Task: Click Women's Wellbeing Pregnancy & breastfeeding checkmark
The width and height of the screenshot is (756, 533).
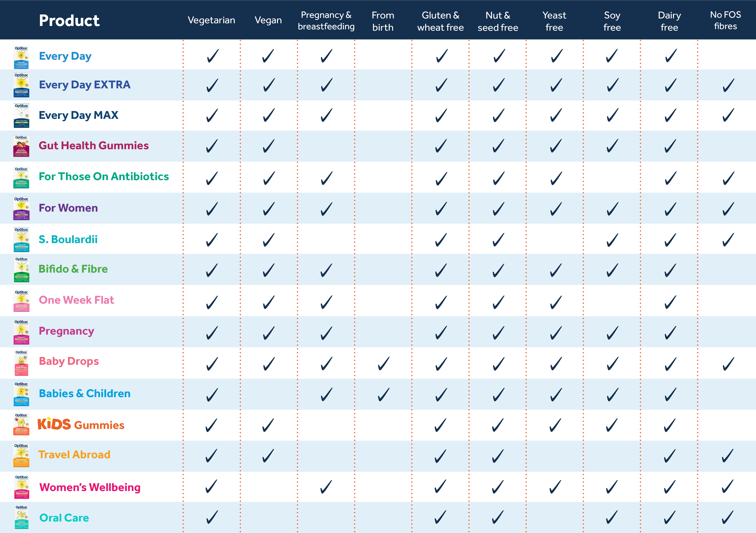Action: point(326,487)
